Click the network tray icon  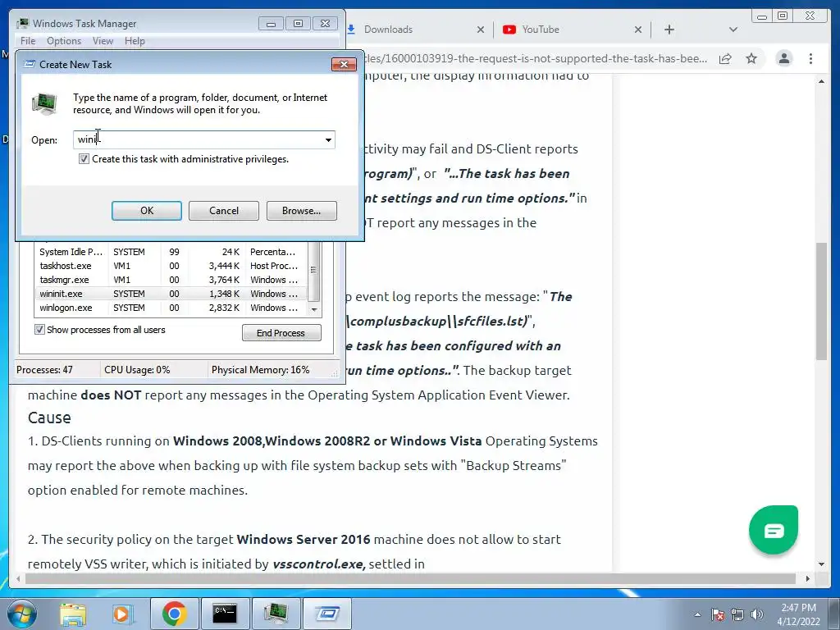tap(737, 614)
